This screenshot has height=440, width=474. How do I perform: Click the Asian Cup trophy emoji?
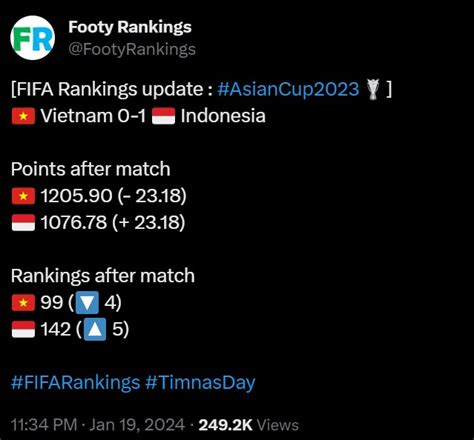click(x=373, y=89)
